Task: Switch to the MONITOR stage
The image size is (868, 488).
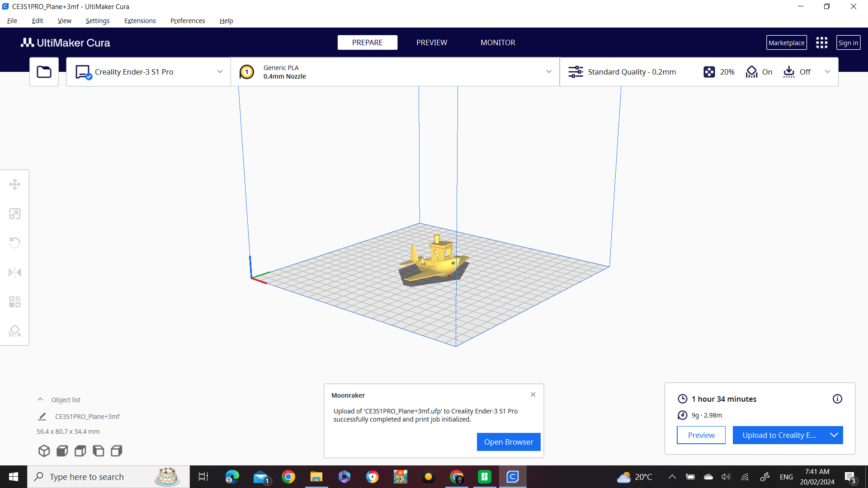Action: (x=498, y=42)
